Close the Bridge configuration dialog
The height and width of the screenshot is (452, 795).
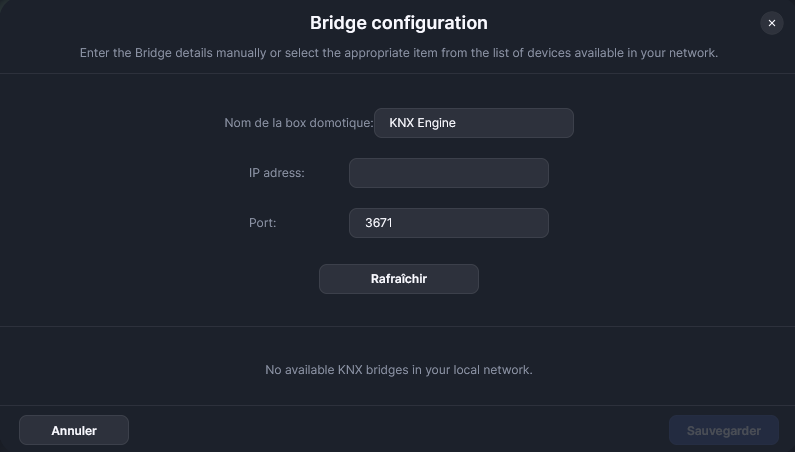[770, 23]
